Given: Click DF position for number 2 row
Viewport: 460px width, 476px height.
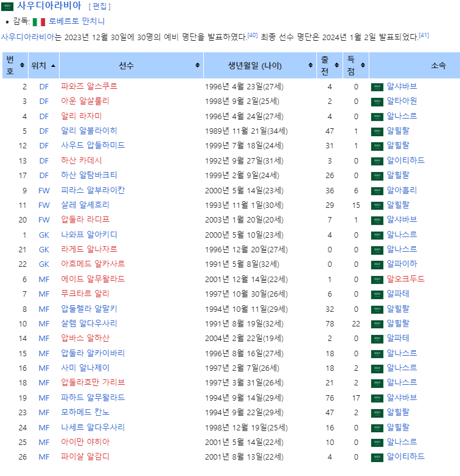Looking at the screenshot, I should [44, 87].
